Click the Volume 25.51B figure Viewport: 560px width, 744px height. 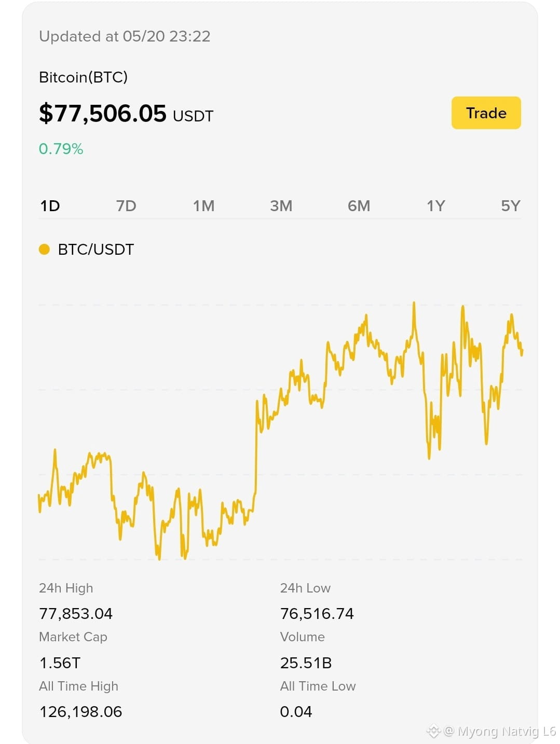click(x=306, y=663)
